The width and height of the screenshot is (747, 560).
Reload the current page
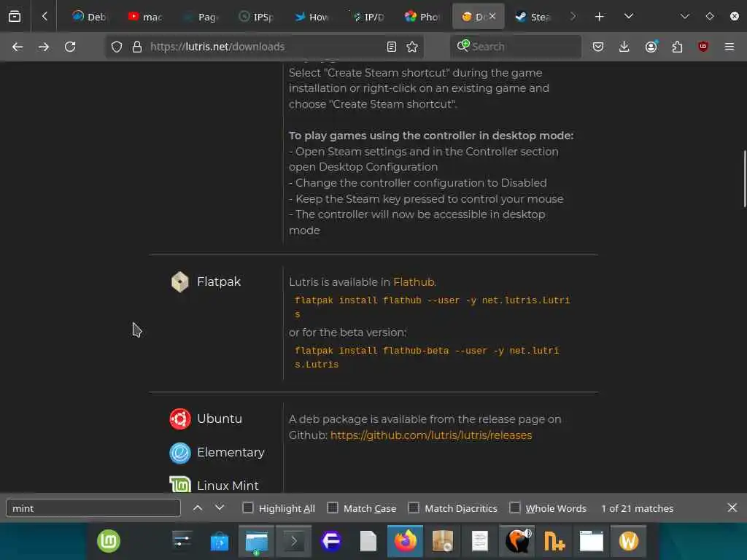[70, 47]
